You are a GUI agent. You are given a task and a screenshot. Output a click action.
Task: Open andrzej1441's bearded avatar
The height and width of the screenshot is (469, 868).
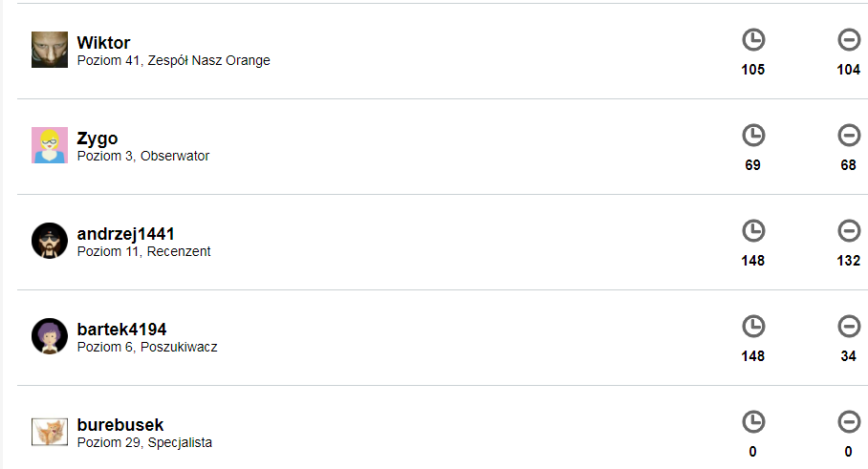point(50,241)
